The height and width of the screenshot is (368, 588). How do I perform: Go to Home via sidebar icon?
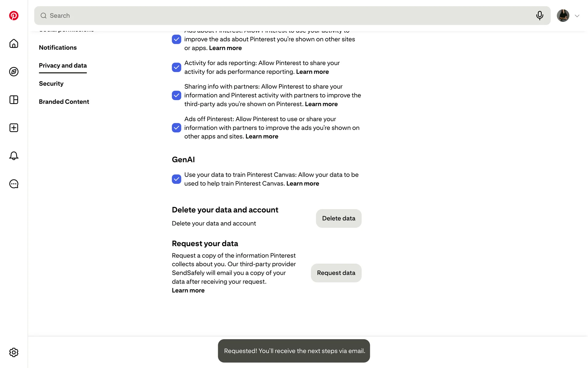tap(14, 44)
